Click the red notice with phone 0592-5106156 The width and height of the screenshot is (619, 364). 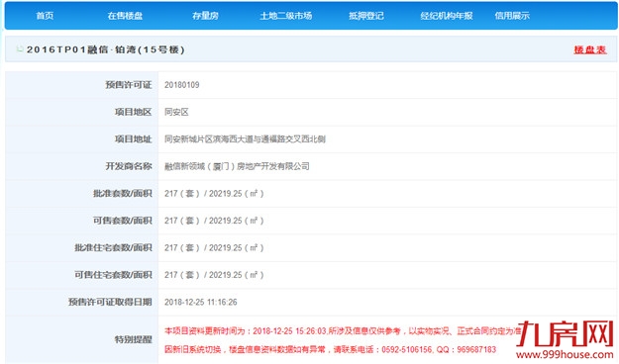tap(330, 349)
